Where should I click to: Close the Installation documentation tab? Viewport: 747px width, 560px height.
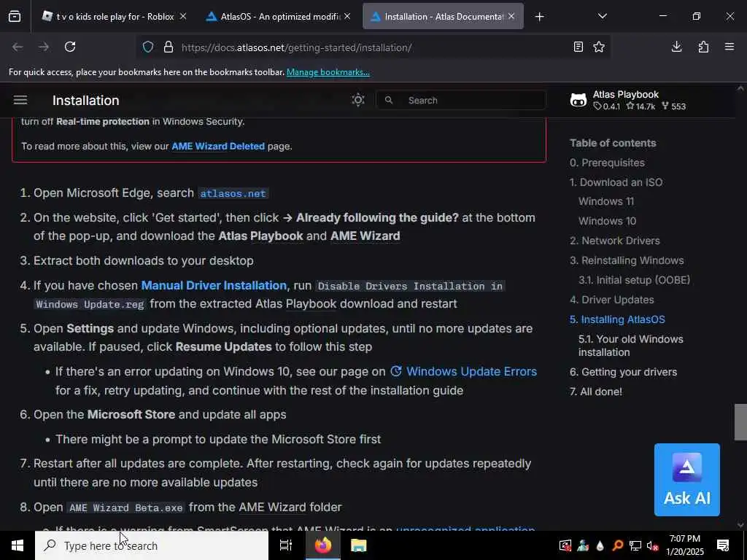point(511,17)
